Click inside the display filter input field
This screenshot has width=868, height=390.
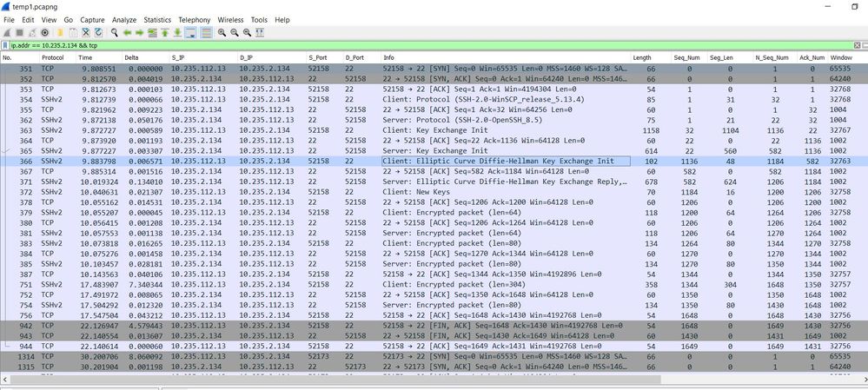click(431, 45)
